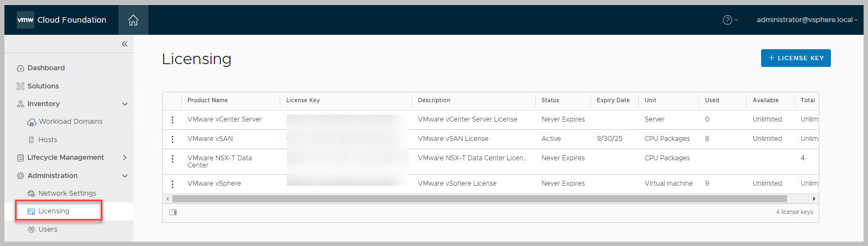
Task: Toggle column visibility icon below the table
Action: click(173, 212)
